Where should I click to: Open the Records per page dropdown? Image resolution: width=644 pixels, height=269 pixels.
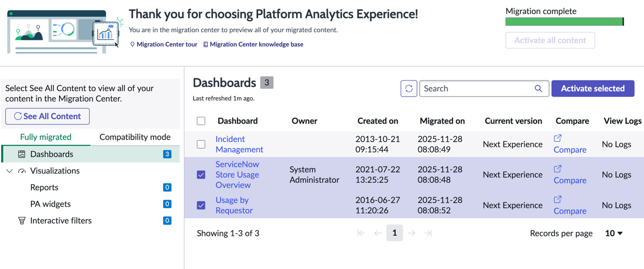pos(614,233)
